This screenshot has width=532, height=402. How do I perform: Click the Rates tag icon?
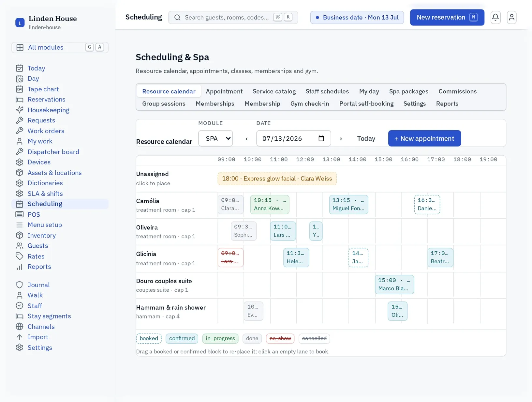[x=20, y=256]
